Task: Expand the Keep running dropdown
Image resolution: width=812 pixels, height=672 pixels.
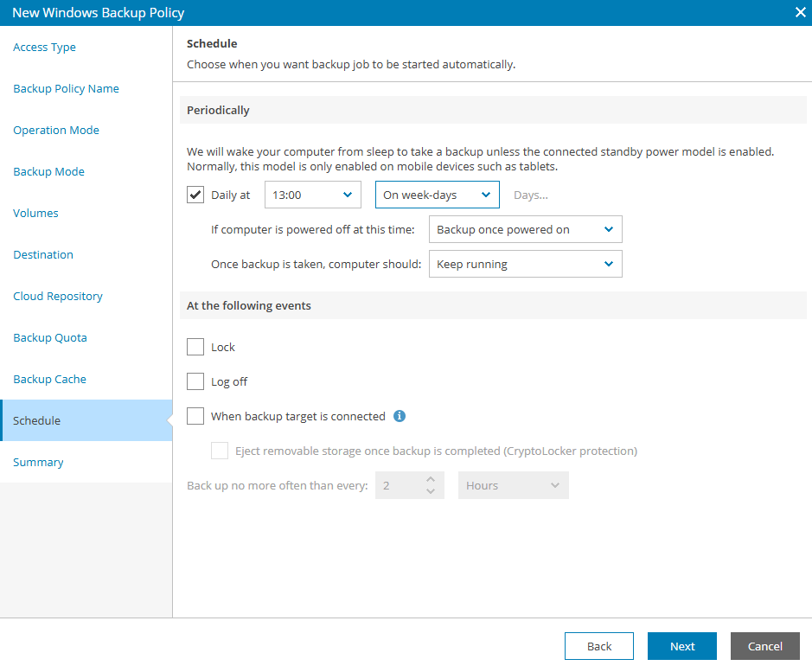Action: (x=525, y=264)
